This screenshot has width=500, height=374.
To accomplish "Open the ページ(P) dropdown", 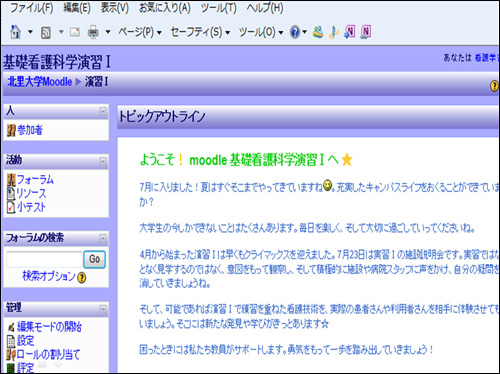I will 140,32.
